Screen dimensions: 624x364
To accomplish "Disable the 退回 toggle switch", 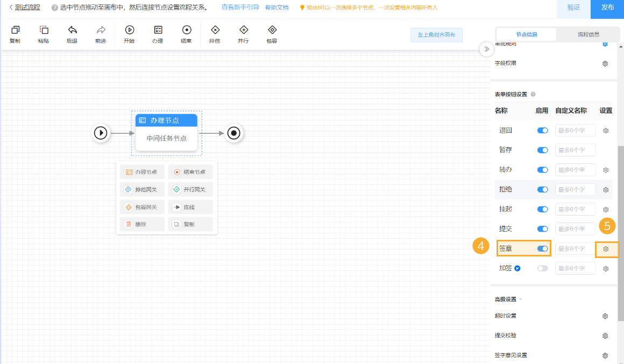I will pyautogui.click(x=542, y=131).
